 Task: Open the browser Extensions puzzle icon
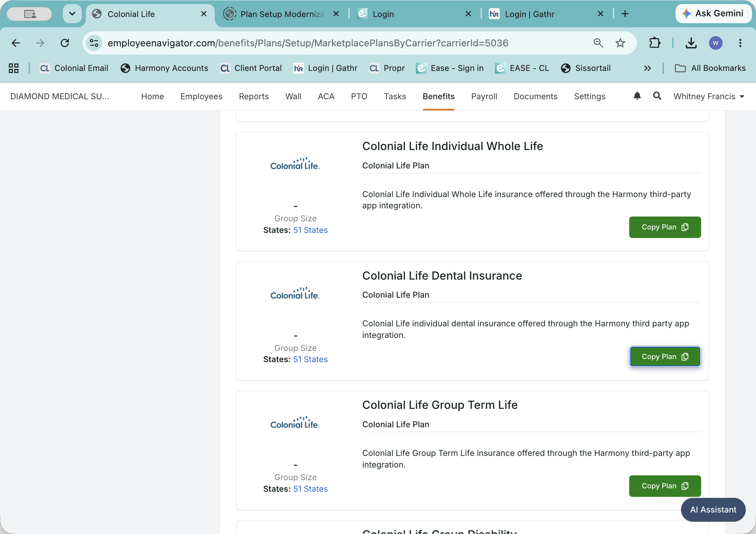tap(655, 43)
